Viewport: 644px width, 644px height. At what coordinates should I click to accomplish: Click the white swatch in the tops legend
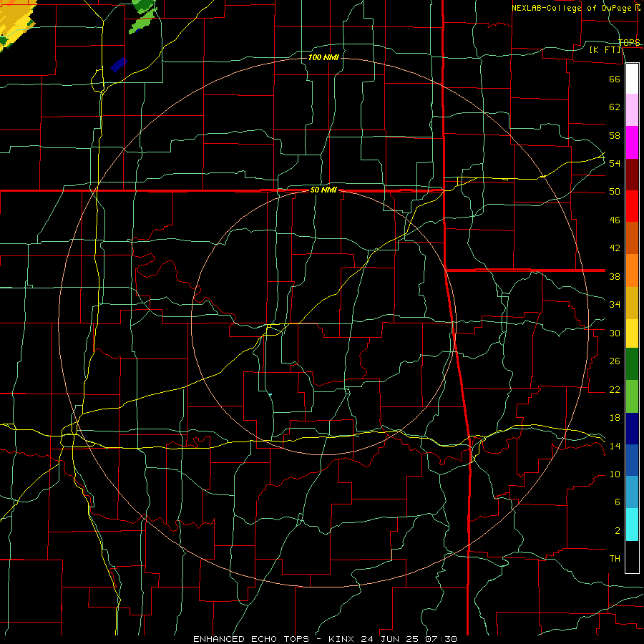[632, 79]
